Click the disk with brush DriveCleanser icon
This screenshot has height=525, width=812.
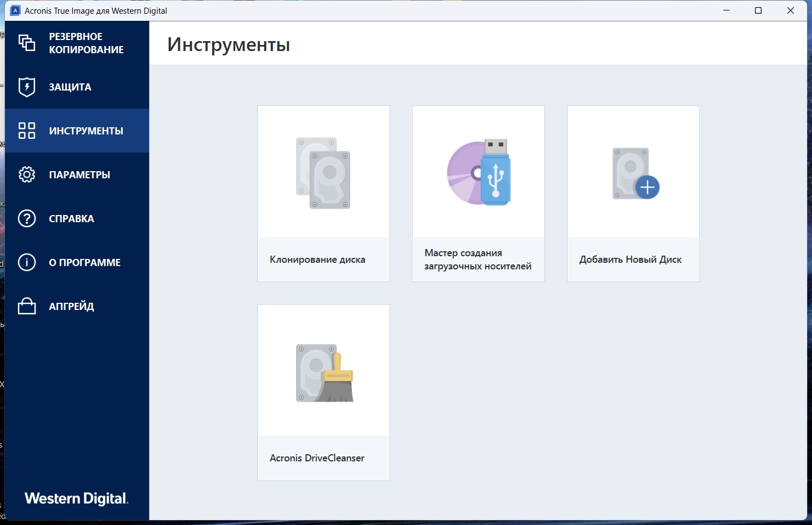coord(325,373)
